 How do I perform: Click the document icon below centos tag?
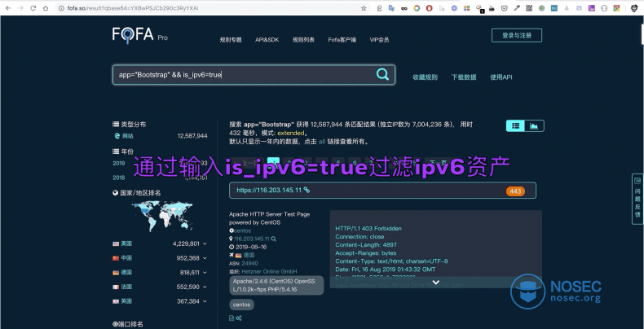[232, 318]
